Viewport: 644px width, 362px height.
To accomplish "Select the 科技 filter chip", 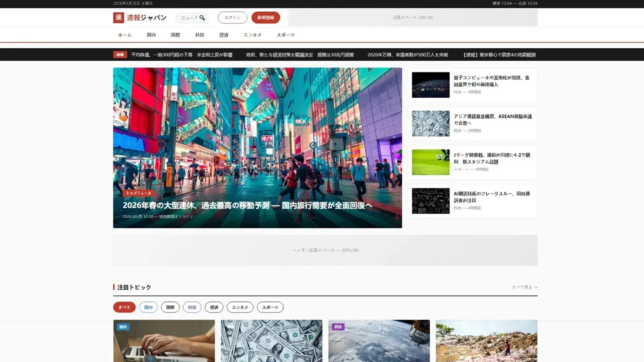I will 192,307.
